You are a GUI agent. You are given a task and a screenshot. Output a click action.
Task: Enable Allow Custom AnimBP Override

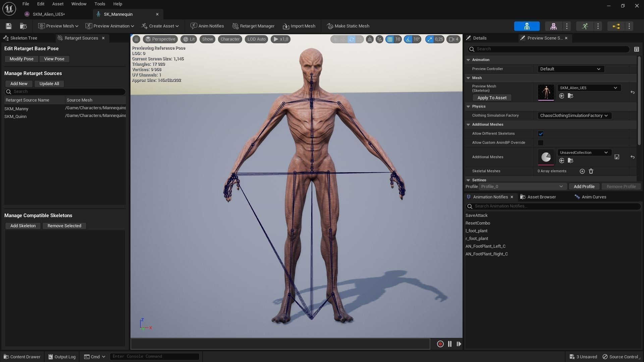(x=541, y=143)
